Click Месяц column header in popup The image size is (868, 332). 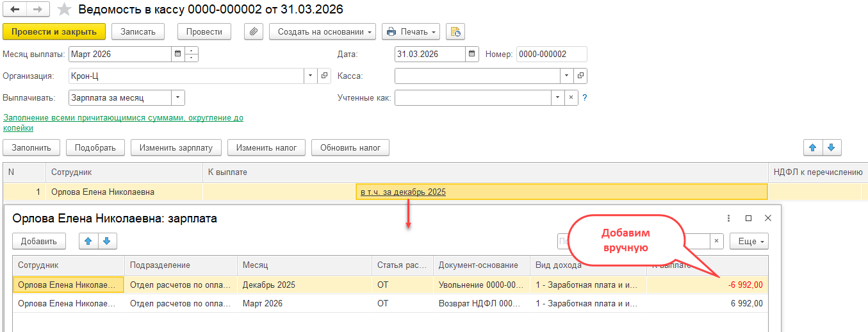click(304, 265)
